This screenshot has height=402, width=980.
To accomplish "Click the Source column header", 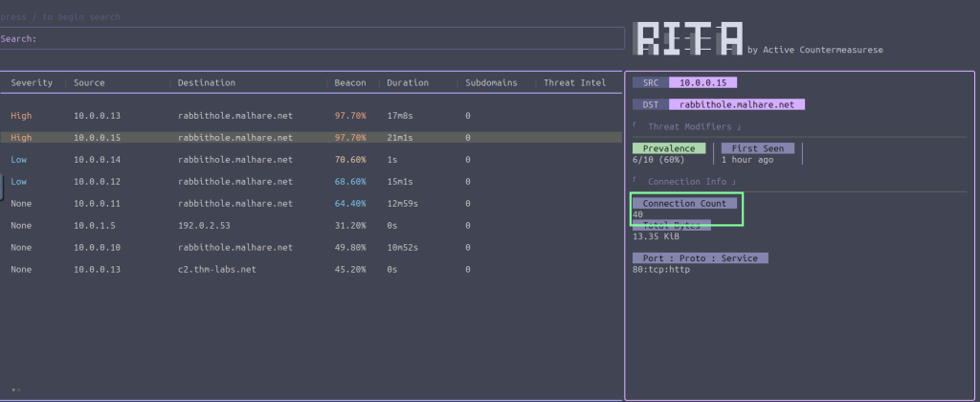I will pos(90,83).
